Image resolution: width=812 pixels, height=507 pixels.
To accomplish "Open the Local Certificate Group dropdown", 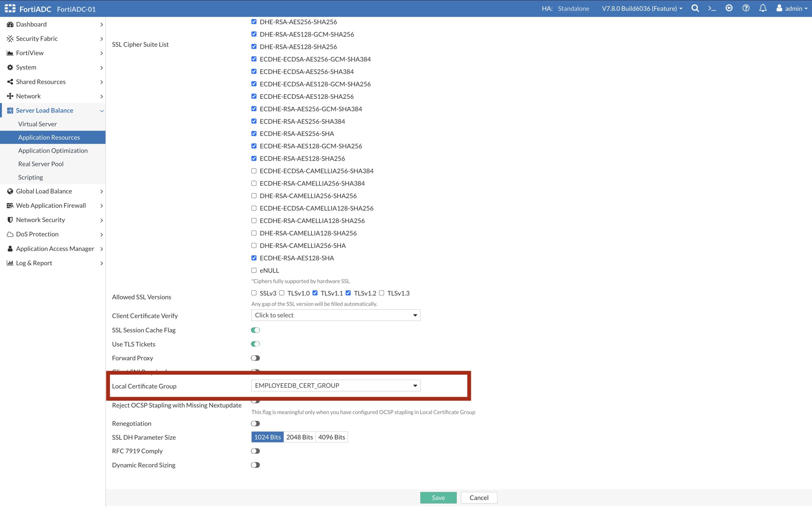I will (x=336, y=386).
